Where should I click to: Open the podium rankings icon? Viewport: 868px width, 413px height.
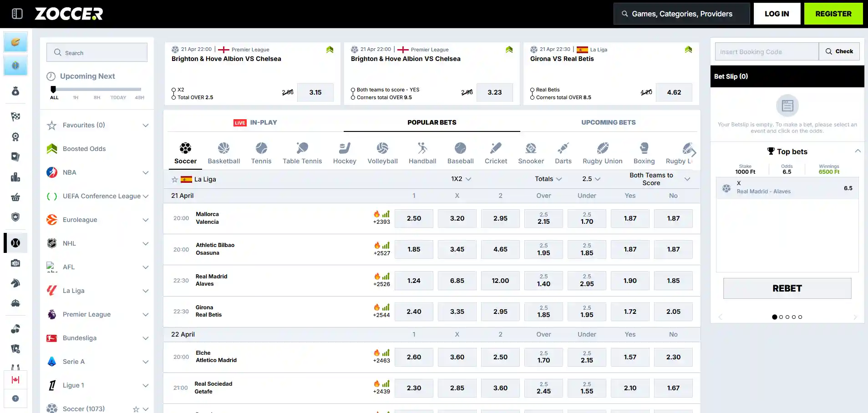pos(15,177)
